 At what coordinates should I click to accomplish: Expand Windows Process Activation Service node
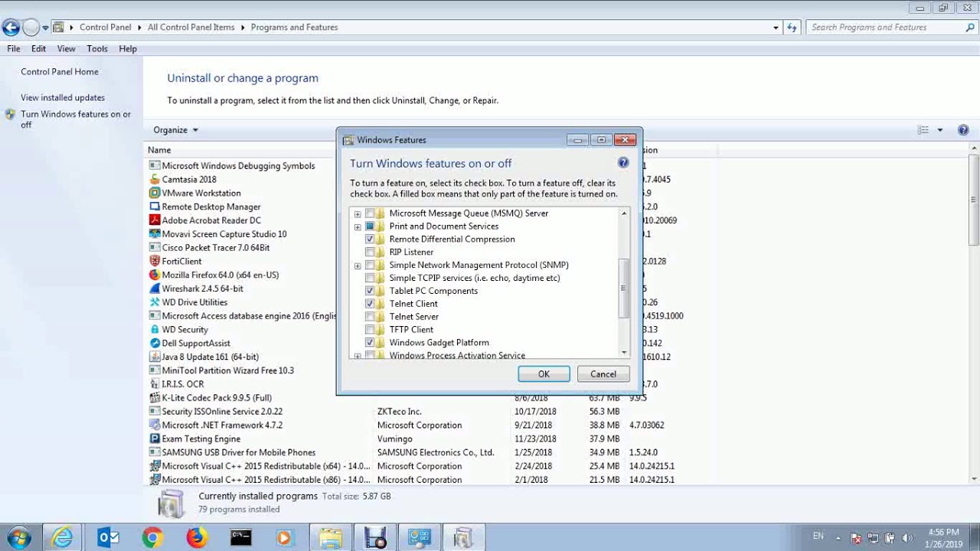click(358, 356)
